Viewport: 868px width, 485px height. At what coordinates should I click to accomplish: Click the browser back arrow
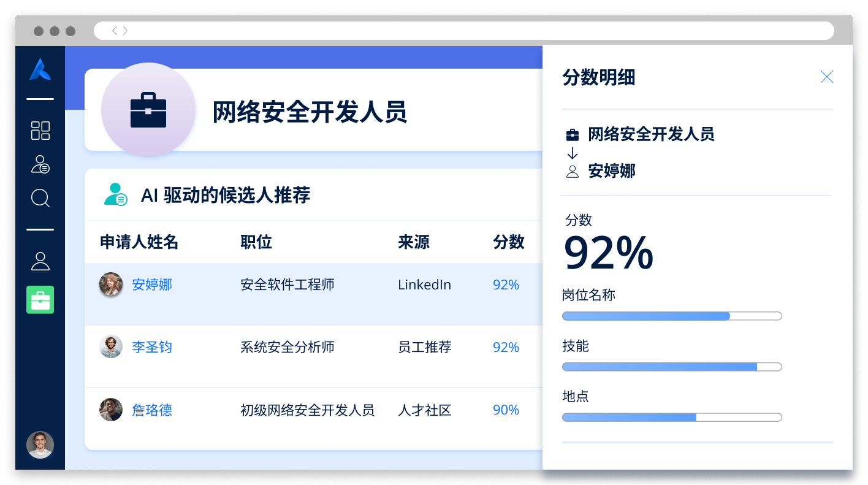pyautogui.click(x=115, y=31)
